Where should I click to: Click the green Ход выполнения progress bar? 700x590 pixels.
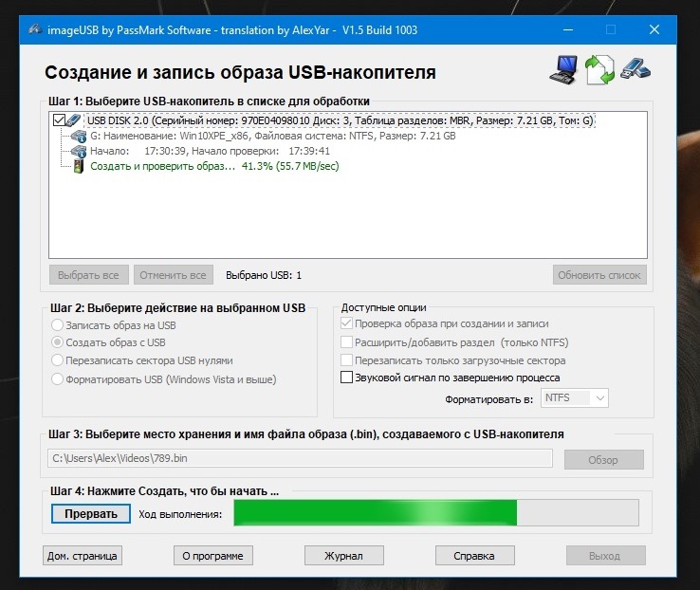coord(436,513)
